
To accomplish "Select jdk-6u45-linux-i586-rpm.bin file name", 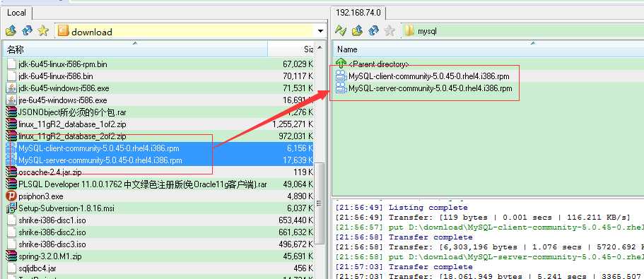I will pyautogui.click(x=63, y=64).
